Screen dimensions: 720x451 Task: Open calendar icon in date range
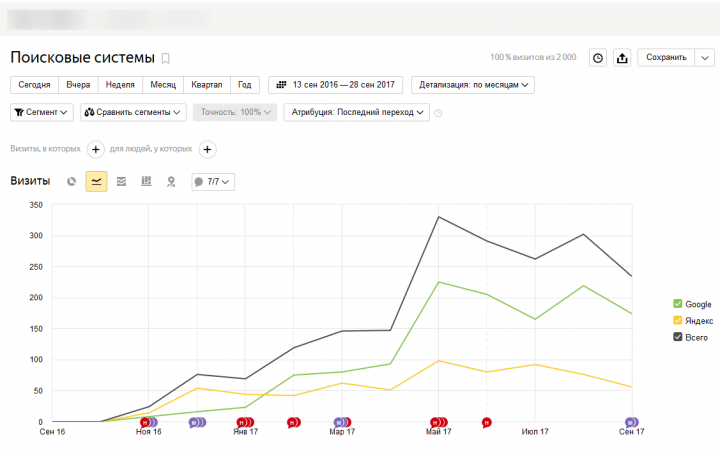point(281,85)
